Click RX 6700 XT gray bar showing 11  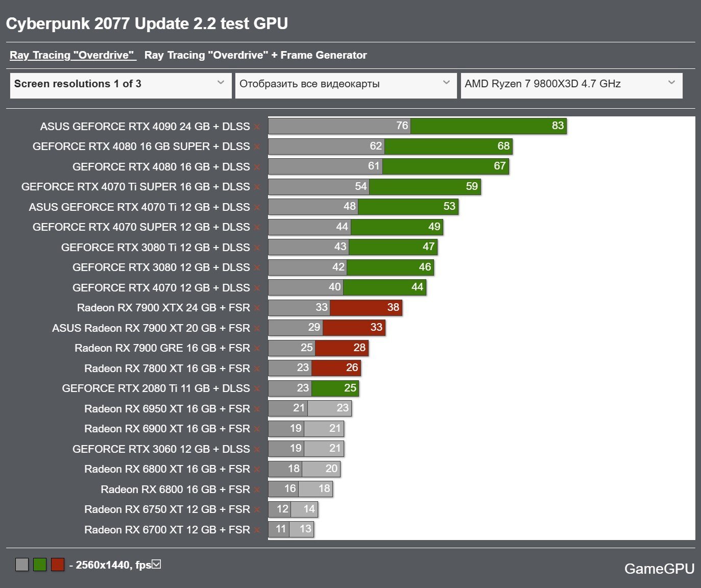pyautogui.click(x=279, y=529)
